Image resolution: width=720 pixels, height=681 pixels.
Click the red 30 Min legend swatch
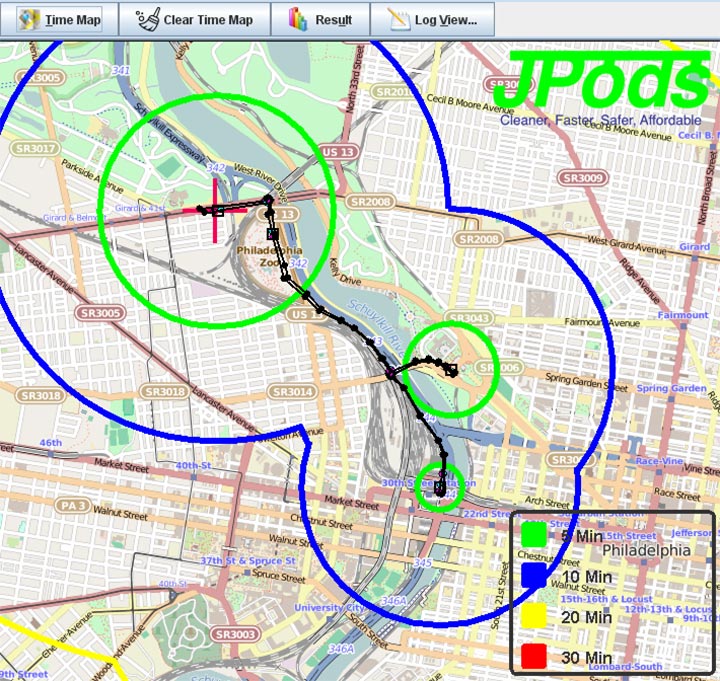click(x=533, y=655)
